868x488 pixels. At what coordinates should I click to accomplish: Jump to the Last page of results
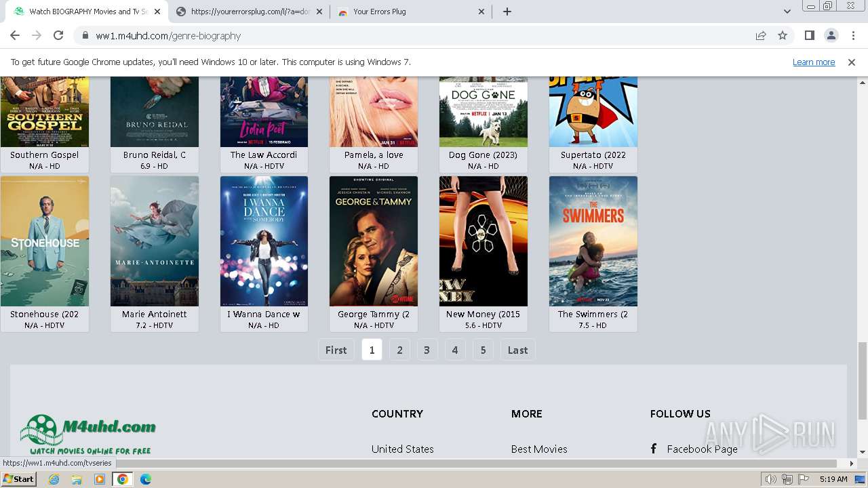pyautogui.click(x=517, y=350)
